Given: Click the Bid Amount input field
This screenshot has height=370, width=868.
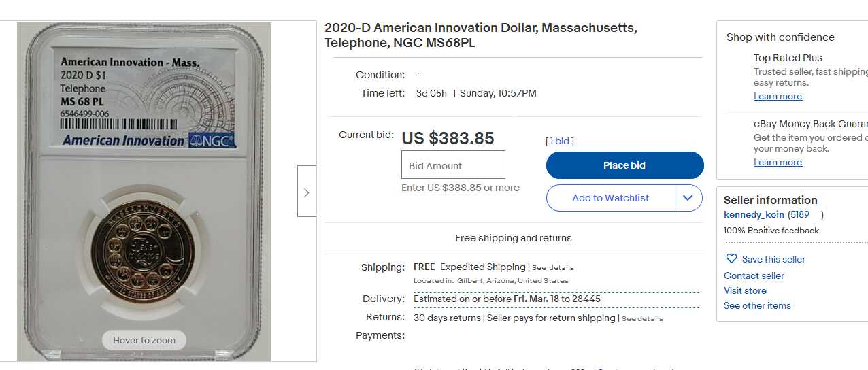Looking at the screenshot, I should click(x=453, y=165).
